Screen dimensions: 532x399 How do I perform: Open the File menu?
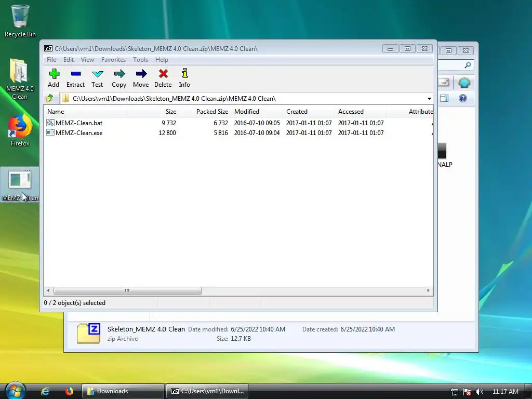tap(51, 59)
